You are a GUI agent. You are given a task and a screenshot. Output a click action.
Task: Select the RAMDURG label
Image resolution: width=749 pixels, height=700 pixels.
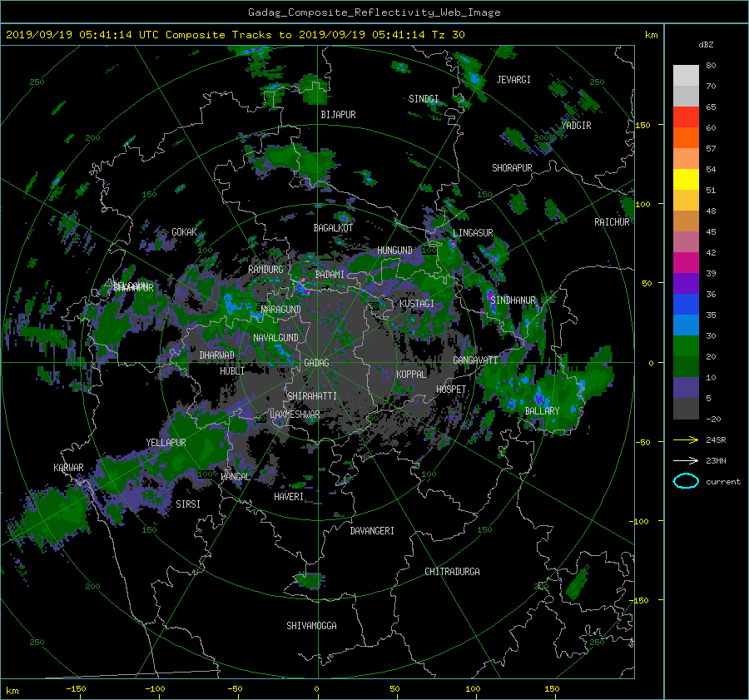pyautogui.click(x=265, y=270)
